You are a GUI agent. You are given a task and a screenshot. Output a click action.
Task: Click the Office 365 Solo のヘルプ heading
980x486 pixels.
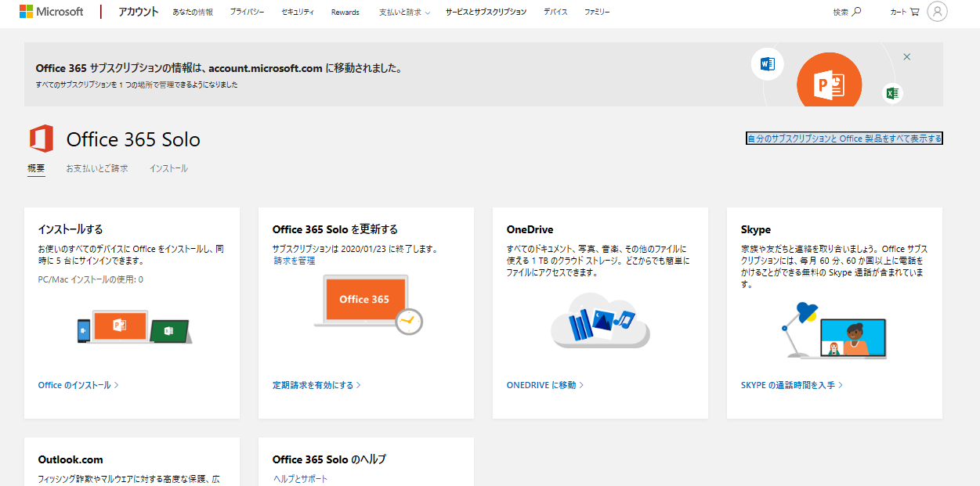point(329,459)
